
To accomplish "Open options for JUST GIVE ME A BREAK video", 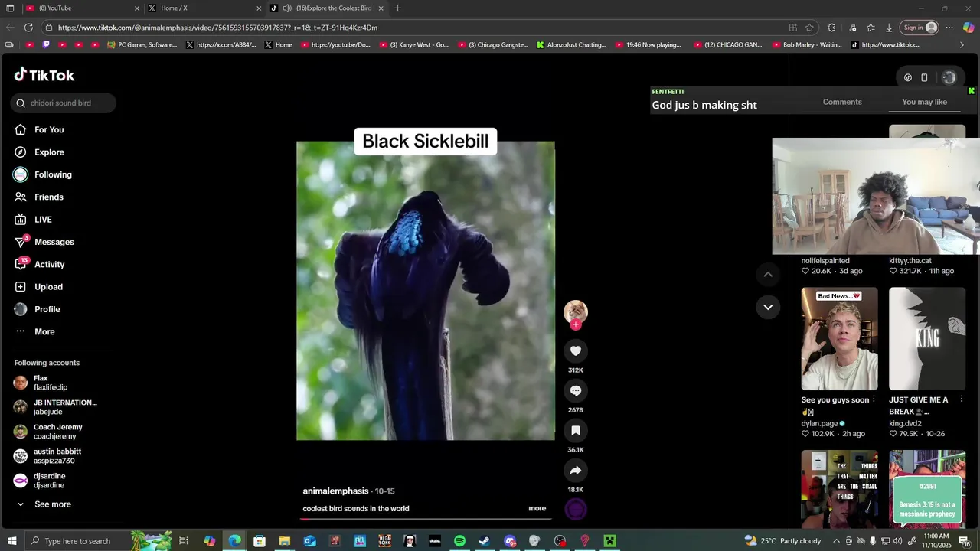I will pos(962,399).
